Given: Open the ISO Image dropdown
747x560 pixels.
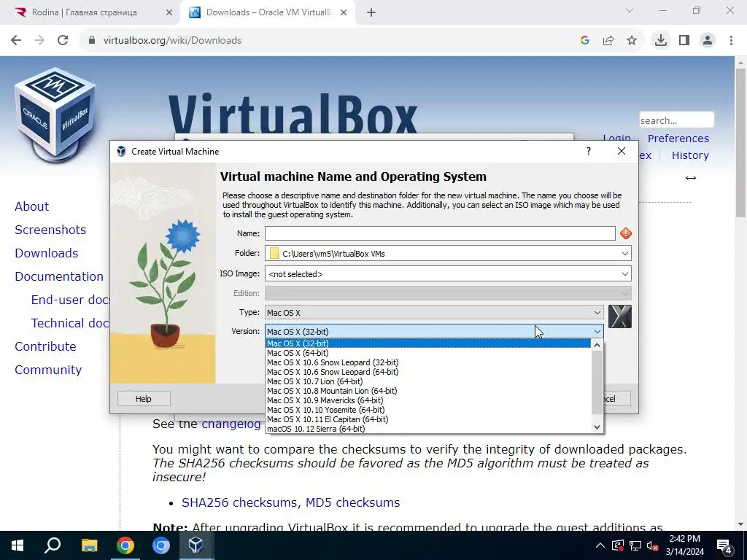Looking at the screenshot, I should point(624,274).
